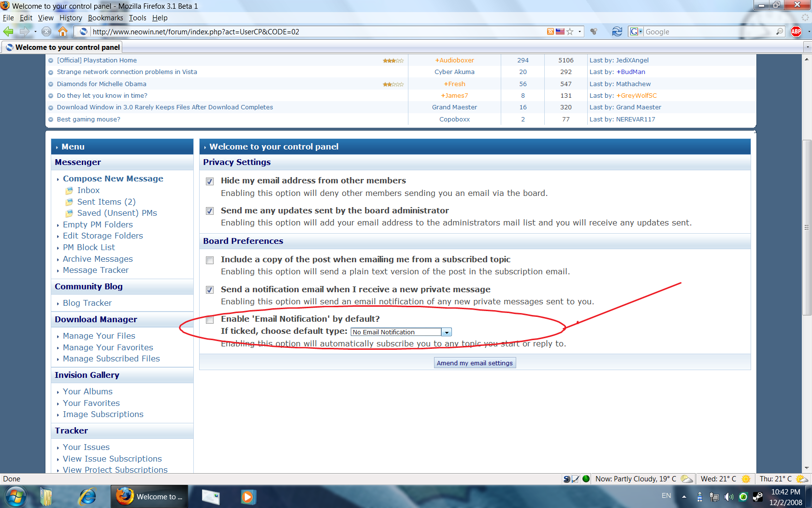Click the Forward navigation arrow
812x508 pixels.
click(x=24, y=31)
